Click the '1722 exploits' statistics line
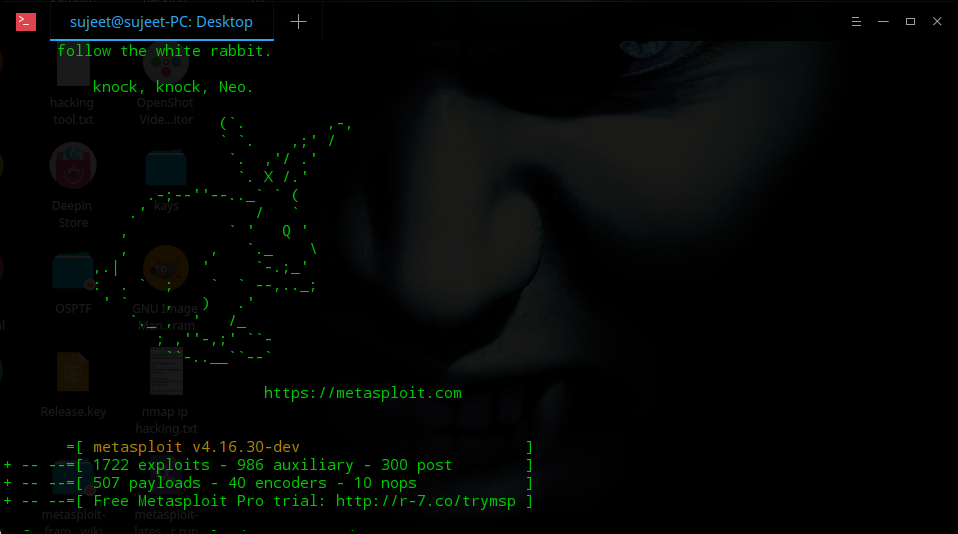 click(272, 465)
